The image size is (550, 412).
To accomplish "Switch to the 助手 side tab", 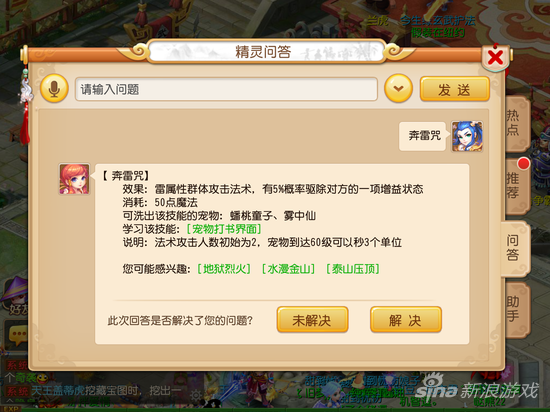I will [514, 309].
